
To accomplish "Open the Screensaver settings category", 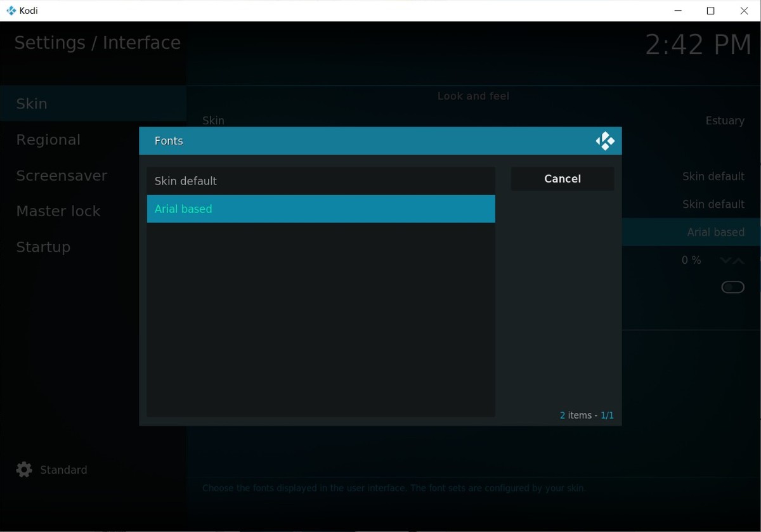I will point(93,176).
